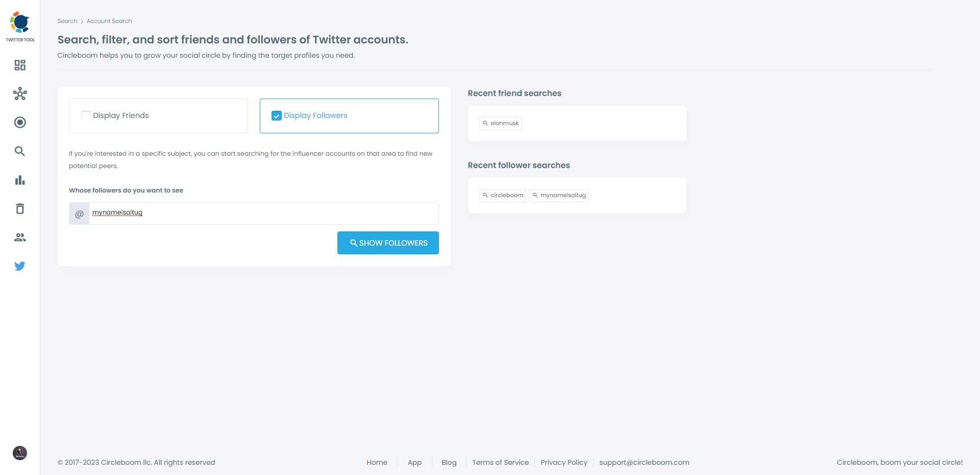This screenshot has width=980, height=475.
Task: Click the Circleboom logo at top left
Action: pos(20,22)
